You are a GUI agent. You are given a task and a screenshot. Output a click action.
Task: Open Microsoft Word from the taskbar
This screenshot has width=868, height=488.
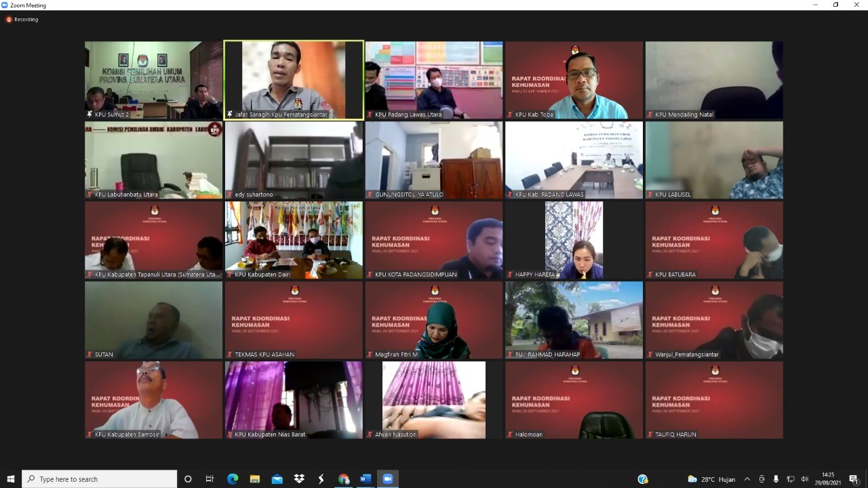point(366,479)
